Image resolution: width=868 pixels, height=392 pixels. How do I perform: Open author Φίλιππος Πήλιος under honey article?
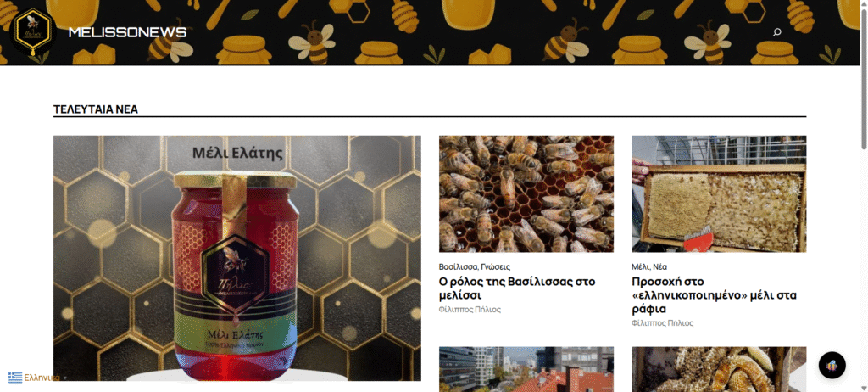click(x=662, y=322)
